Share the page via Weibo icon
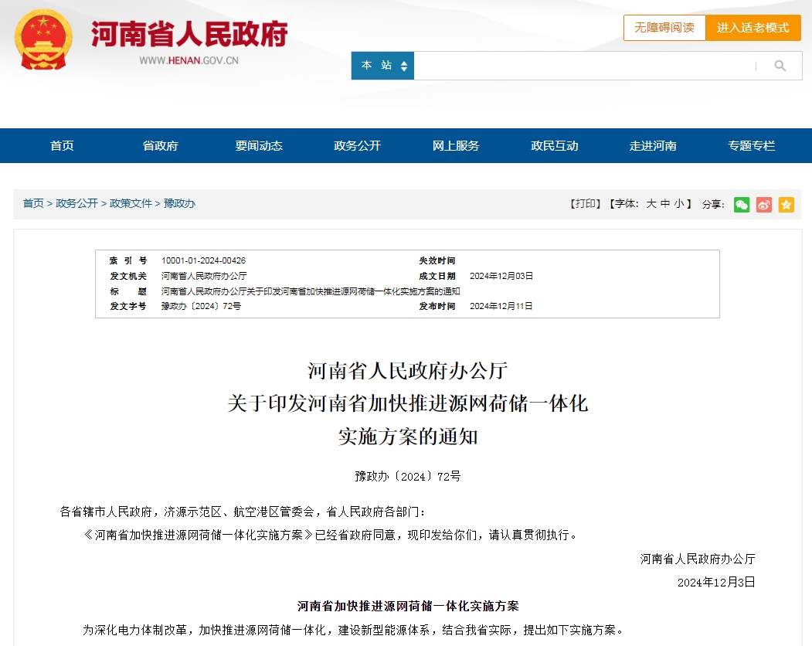812x646 pixels. click(764, 205)
